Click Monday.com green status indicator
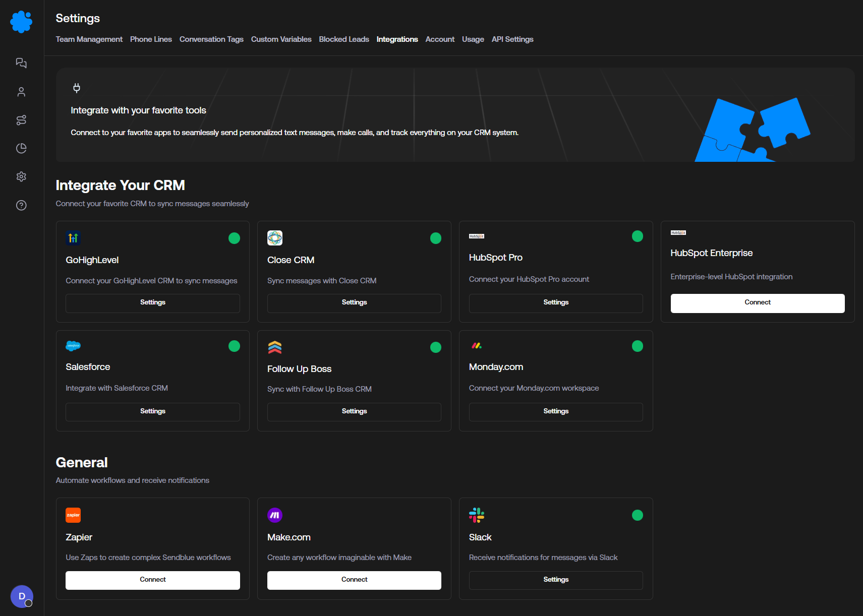The image size is (863, 616). pos(638,346)
